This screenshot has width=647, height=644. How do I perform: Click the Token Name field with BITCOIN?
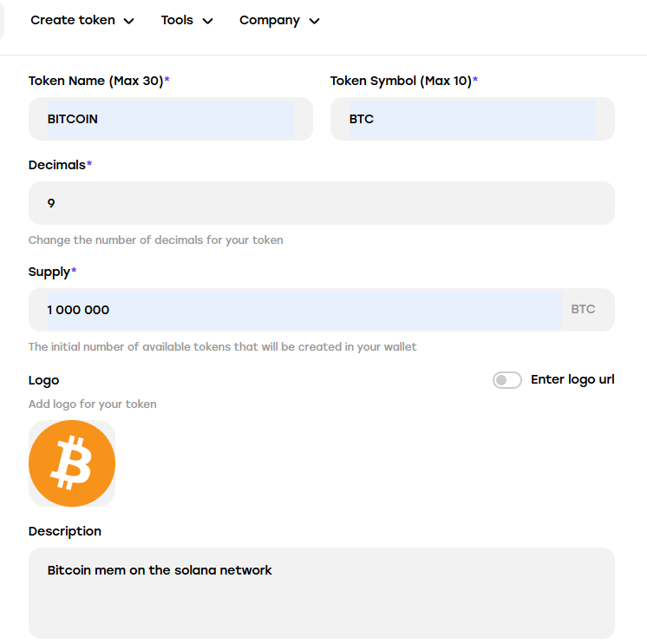(x=170, y=119)
